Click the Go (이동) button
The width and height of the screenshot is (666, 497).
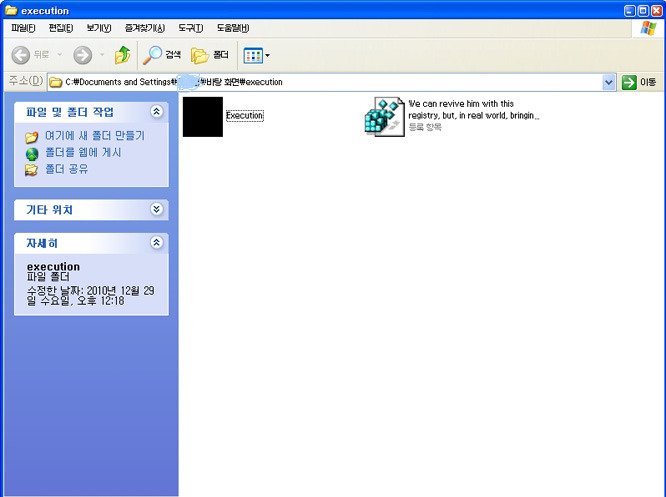[639, 82]
